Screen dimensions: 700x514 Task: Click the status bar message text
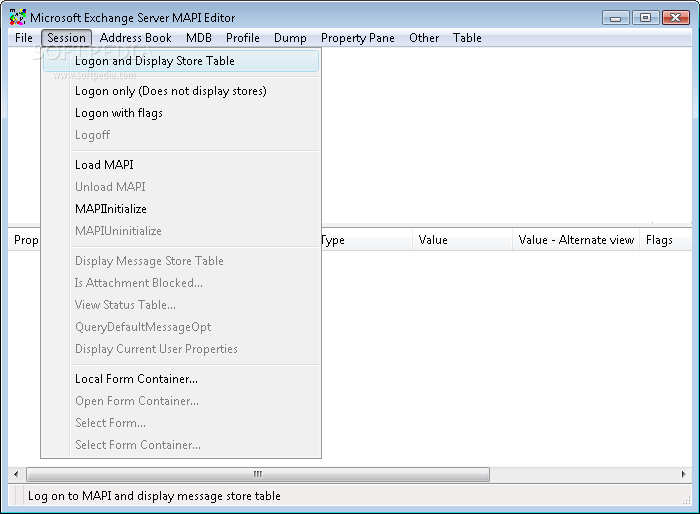click(154, 496)
